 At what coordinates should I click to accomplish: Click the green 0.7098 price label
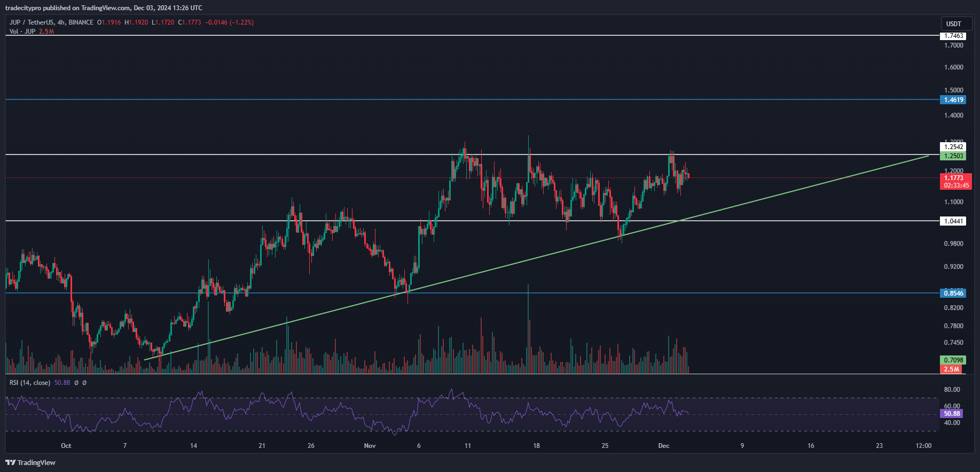tap(953, 360)
